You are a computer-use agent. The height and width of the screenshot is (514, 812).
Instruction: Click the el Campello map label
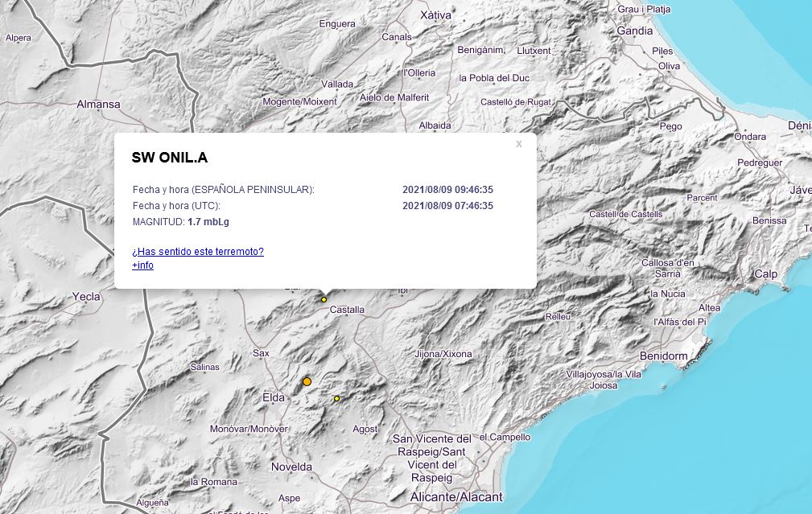pyautogui.click(x=505, y=438)
